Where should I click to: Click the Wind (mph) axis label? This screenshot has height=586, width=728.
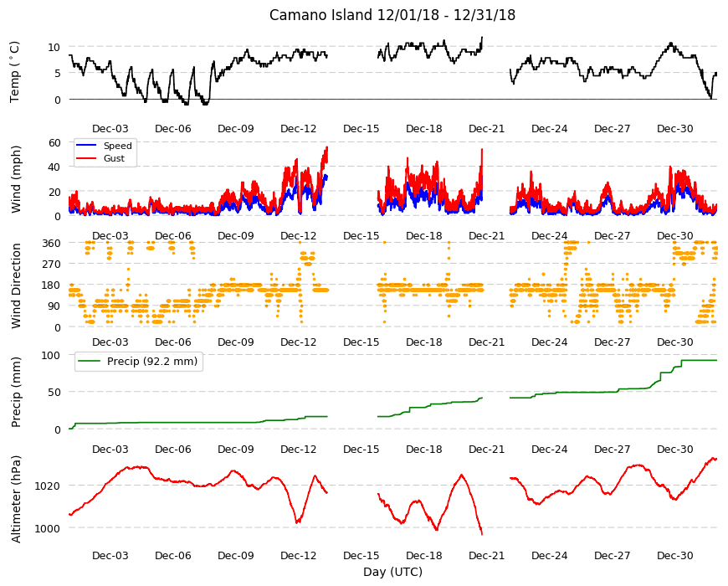[16, 179]
